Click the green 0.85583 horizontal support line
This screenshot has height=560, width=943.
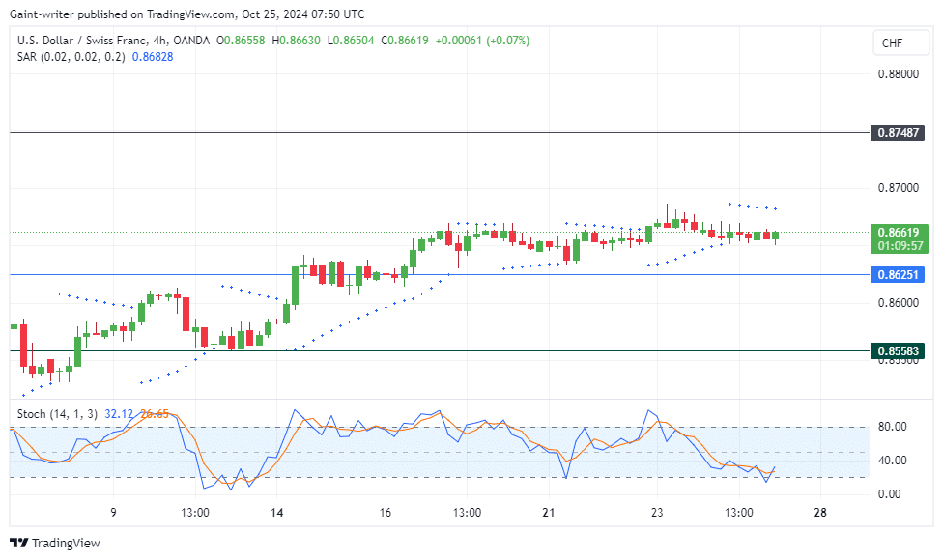pyautogui.click(x=439, y=350)
